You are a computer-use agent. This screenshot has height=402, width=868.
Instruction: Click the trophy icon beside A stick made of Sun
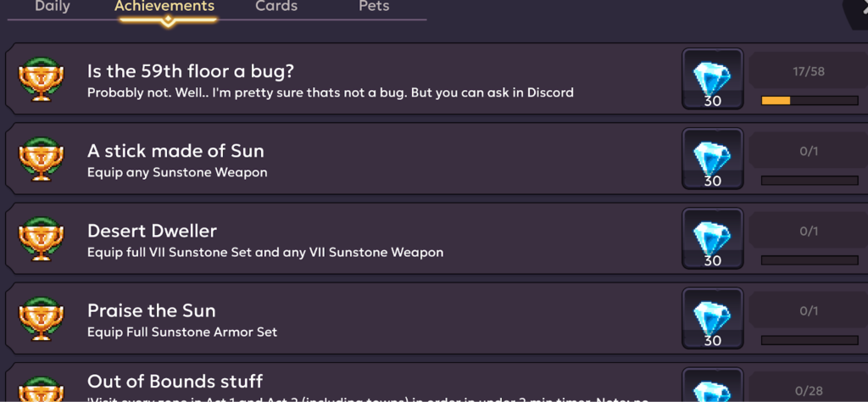(36, 159)
